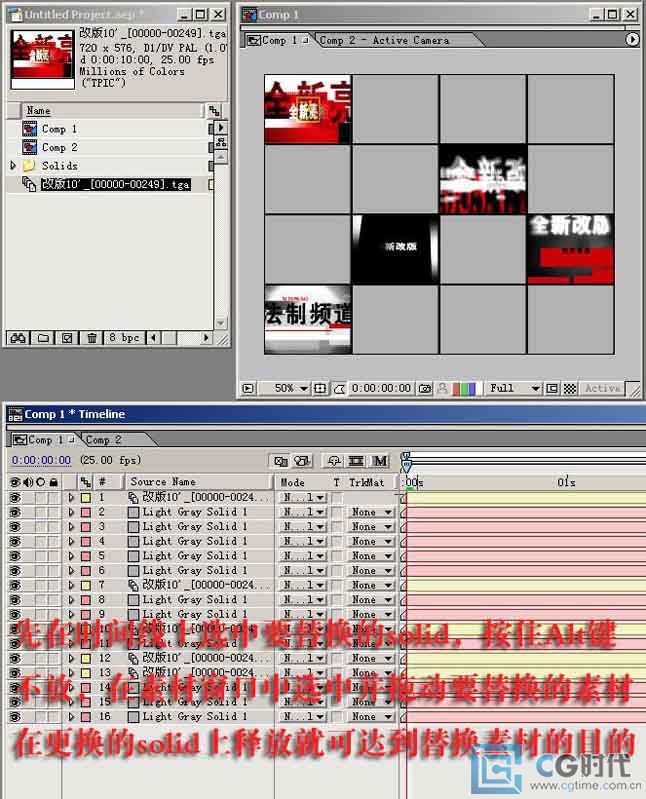Toggle region of interest icon

(x=552, y=389)
